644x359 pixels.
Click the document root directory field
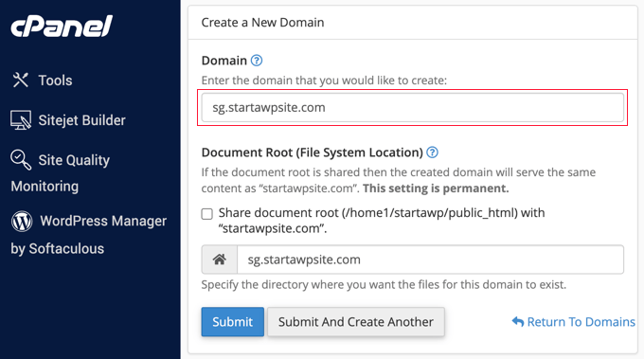point(430,260)
